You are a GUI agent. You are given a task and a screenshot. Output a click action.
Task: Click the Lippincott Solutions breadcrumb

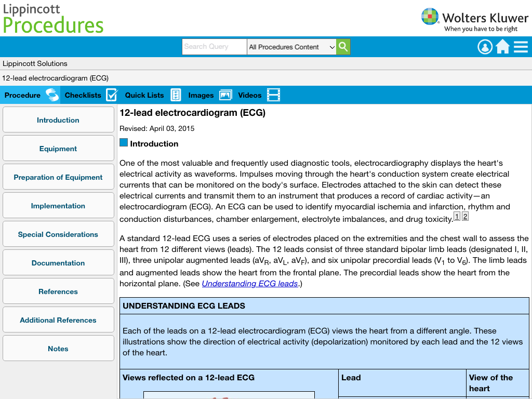35,63
